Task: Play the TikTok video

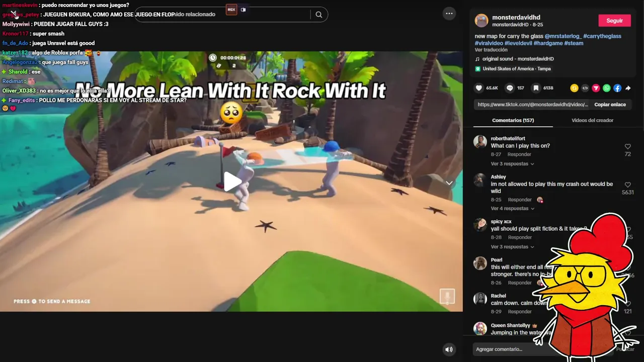Action: tap(232, 182)
